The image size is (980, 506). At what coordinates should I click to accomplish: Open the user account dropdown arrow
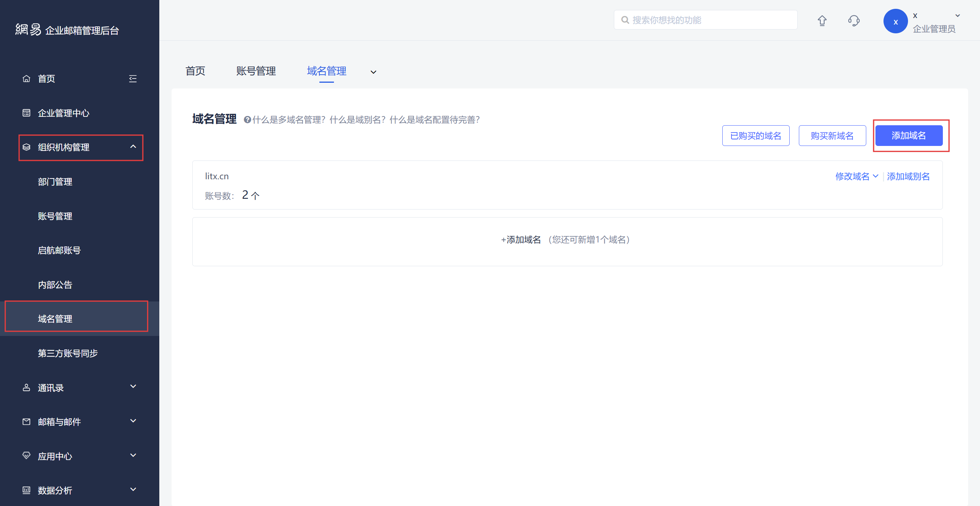pos(957,16)
